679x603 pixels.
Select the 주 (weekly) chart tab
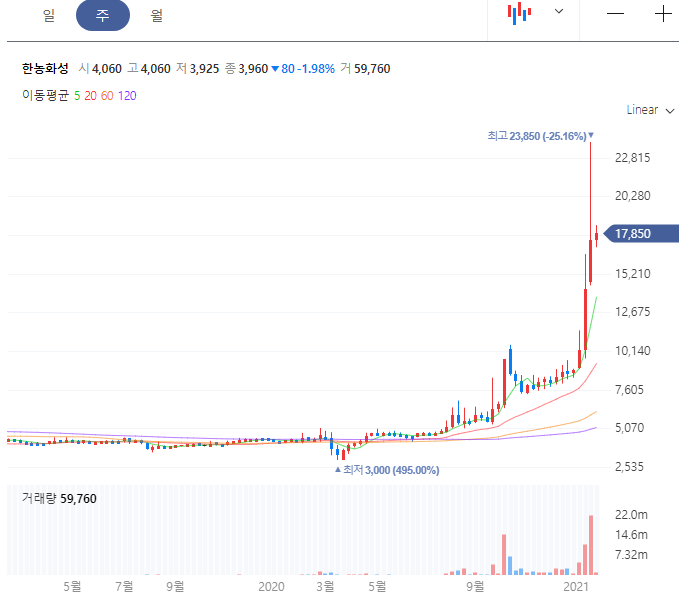point(103,16)
